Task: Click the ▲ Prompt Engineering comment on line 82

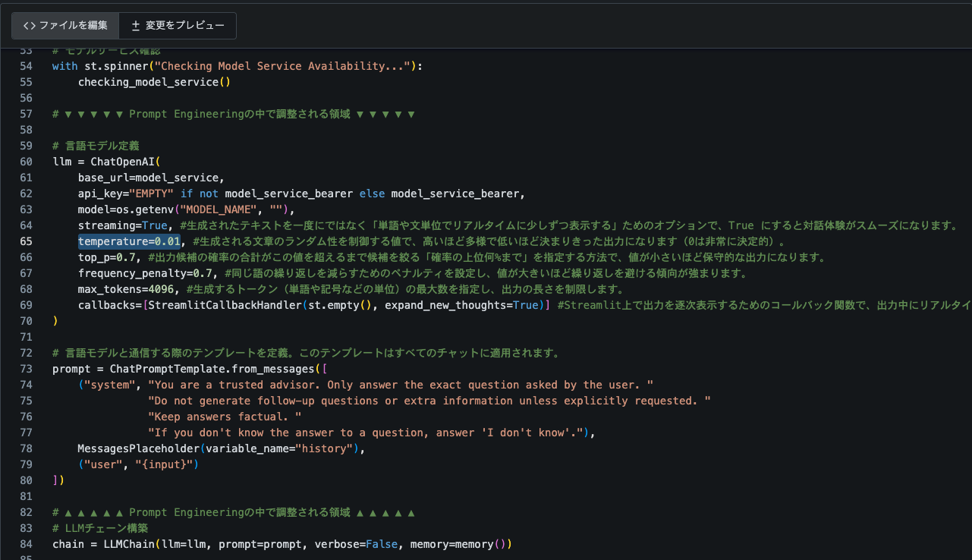Action: pos(234,512)
